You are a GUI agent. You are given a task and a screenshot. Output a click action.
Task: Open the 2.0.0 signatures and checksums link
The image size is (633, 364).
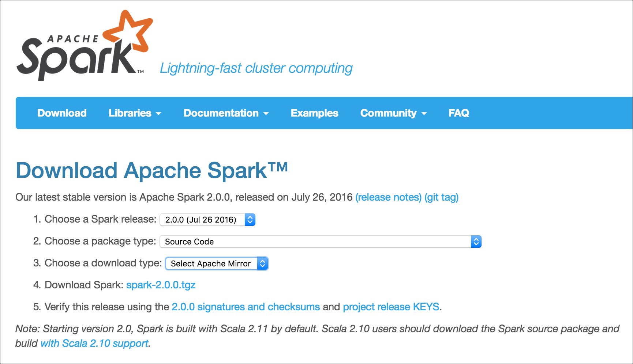246,307
